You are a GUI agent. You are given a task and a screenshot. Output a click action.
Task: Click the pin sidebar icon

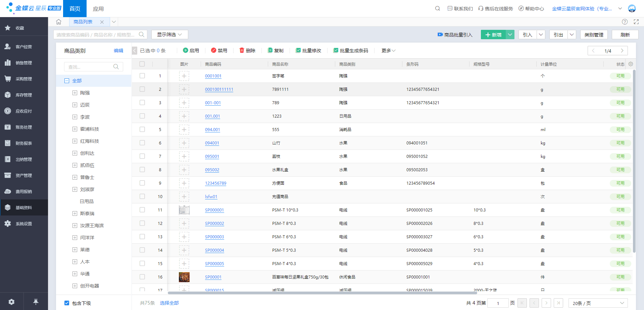tap(36, 302)
